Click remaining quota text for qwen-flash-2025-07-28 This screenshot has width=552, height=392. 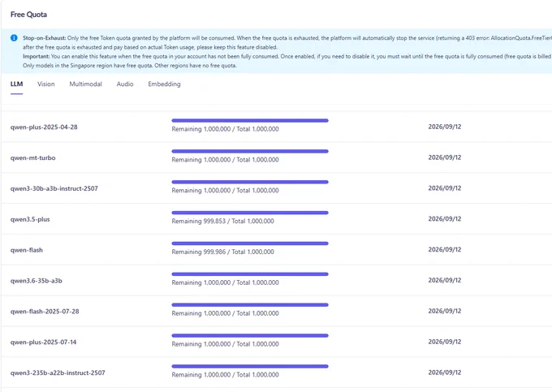point(226,313)
